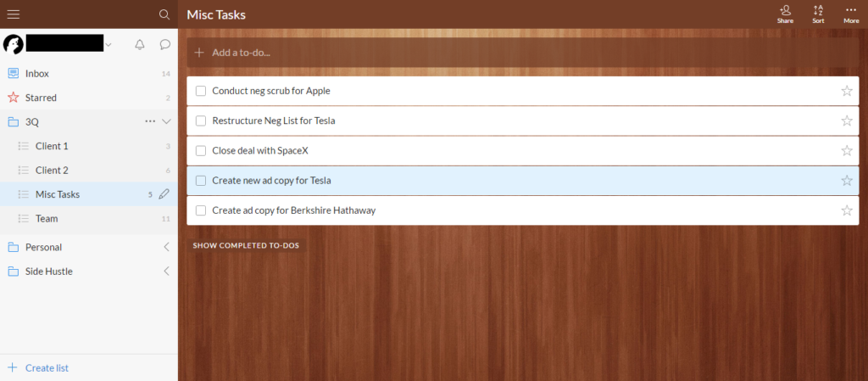Screen dimensions: 868x381
Task: Check off Create ad copy for Berkshire Hathaway
Action: (x=201, y=210)
